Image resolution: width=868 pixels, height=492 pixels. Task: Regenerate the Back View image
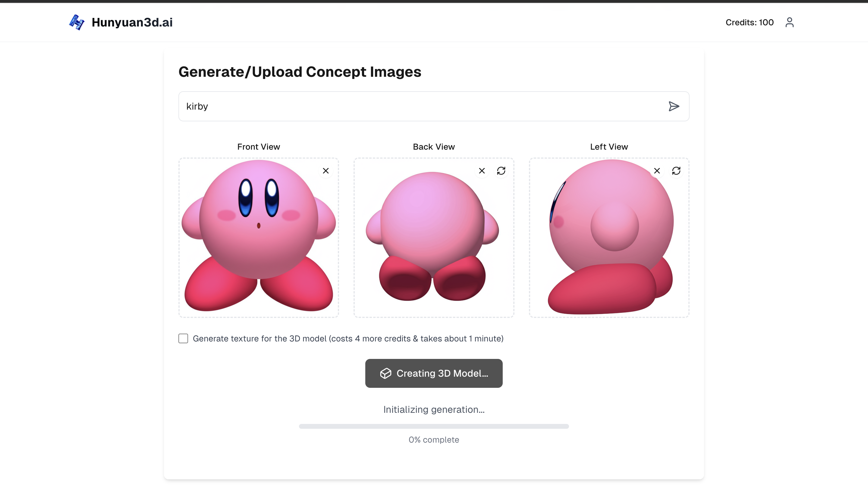(x=501, y=171)
